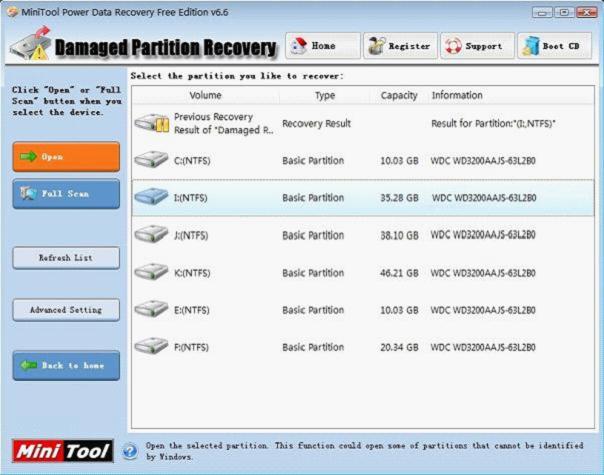Click the Damaged Partition Recovery drive icon
Viewport: 604px width, 475px height.
coord(31,44)
